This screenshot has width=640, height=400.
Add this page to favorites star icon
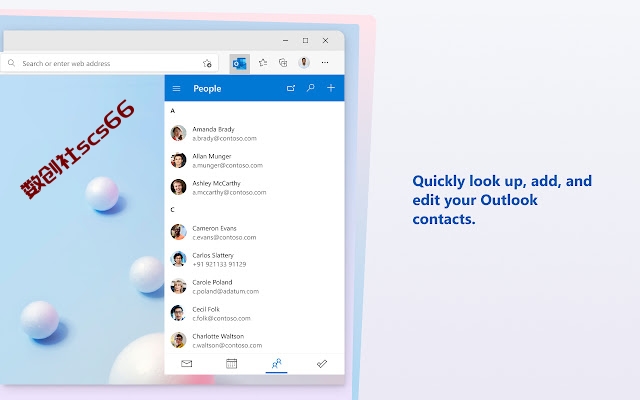click(x=207, y=63)
